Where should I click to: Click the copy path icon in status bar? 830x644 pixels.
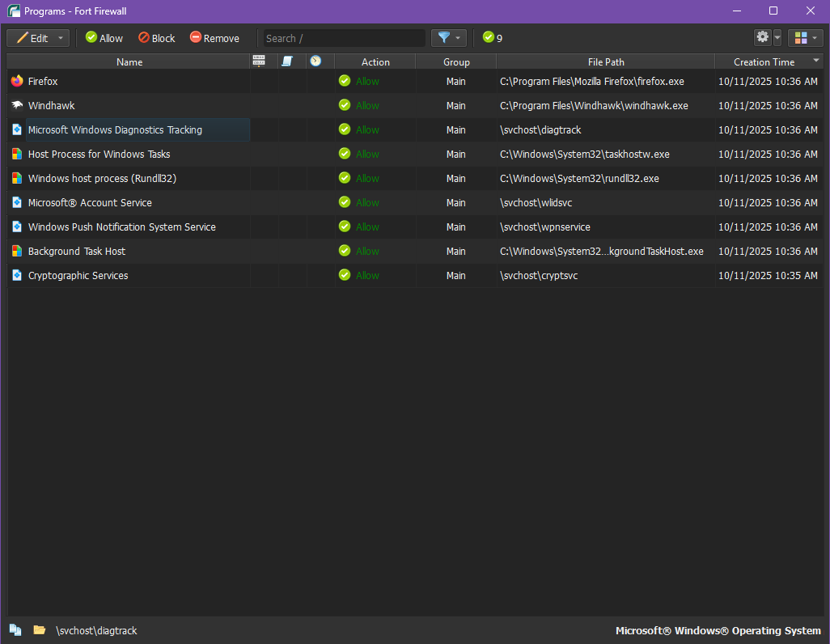(x=15, y=629)
